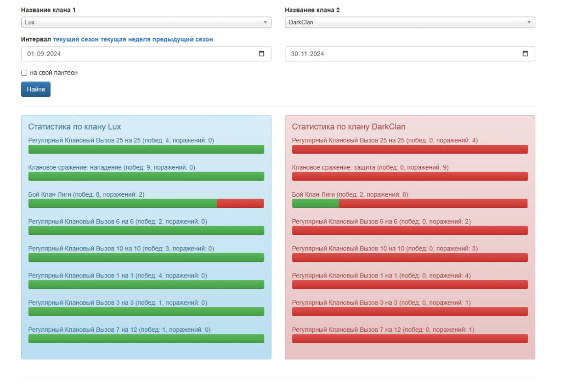This screenshot has height=386, width=588.
Task: Click green win segment of DarkClan Клан-Лиги bar
Action: pyautogui.click(x=316, y=204)
